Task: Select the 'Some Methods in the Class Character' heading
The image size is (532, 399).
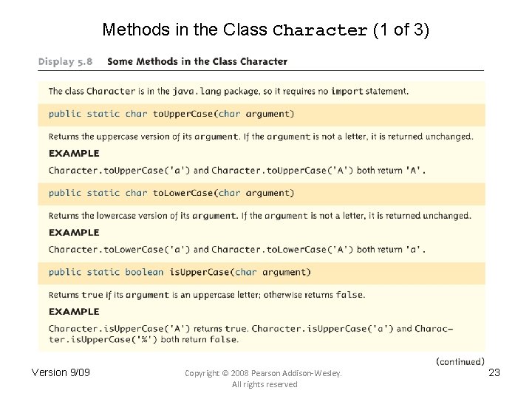Action: (197, 61)
